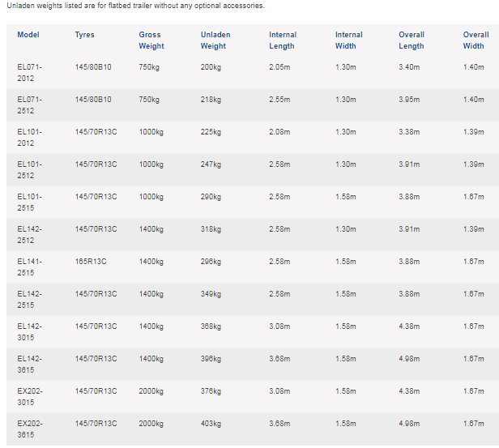Click the 403kg unladen weight value
This screenshot has width=499, height=448.
(210, 423)
